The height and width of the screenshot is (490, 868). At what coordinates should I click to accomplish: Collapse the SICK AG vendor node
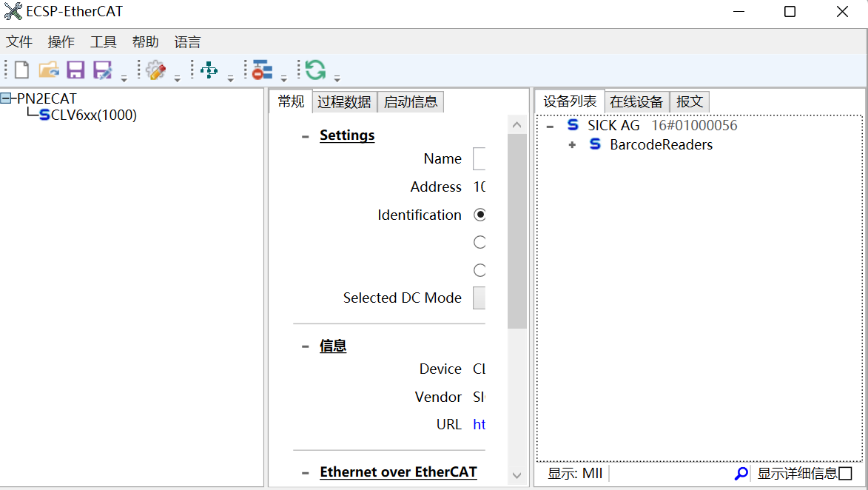(550, 127)
